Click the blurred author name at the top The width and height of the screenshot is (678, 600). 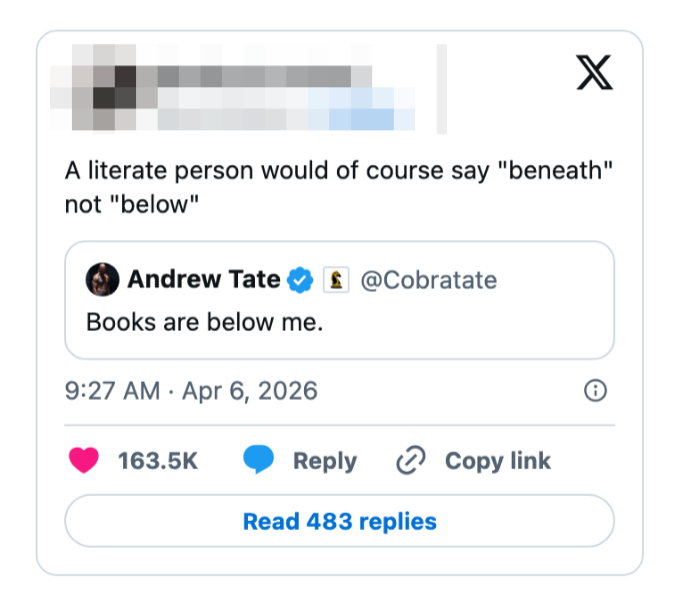(260, 76)
